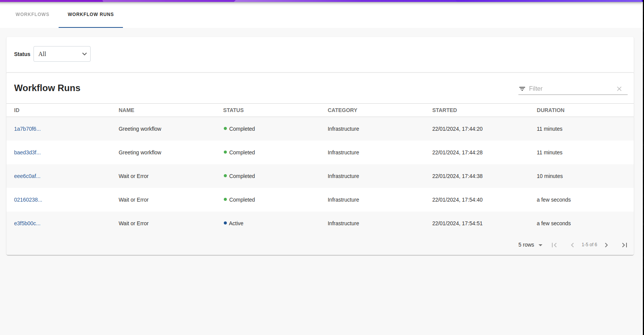Go to the next page of results

[x=606, y=245]
